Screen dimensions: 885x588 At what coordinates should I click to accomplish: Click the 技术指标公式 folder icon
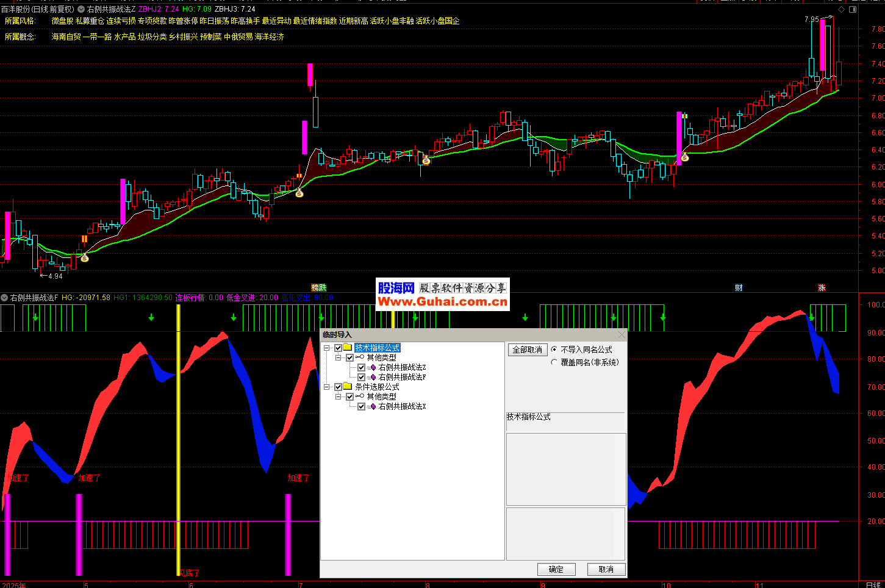(348, 348)
